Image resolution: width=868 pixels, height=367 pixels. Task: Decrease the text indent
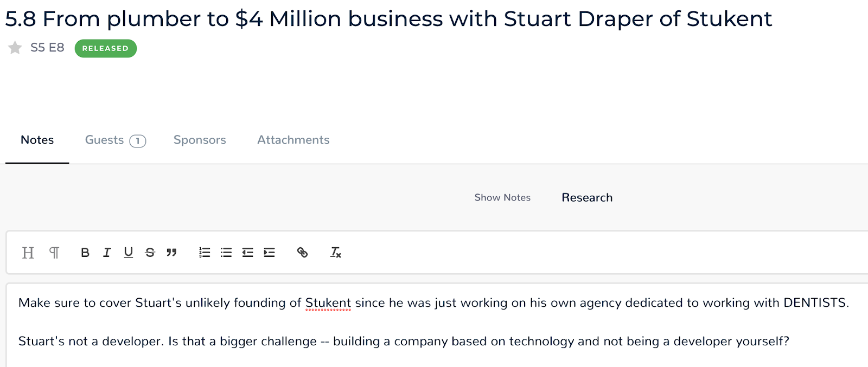248,253
